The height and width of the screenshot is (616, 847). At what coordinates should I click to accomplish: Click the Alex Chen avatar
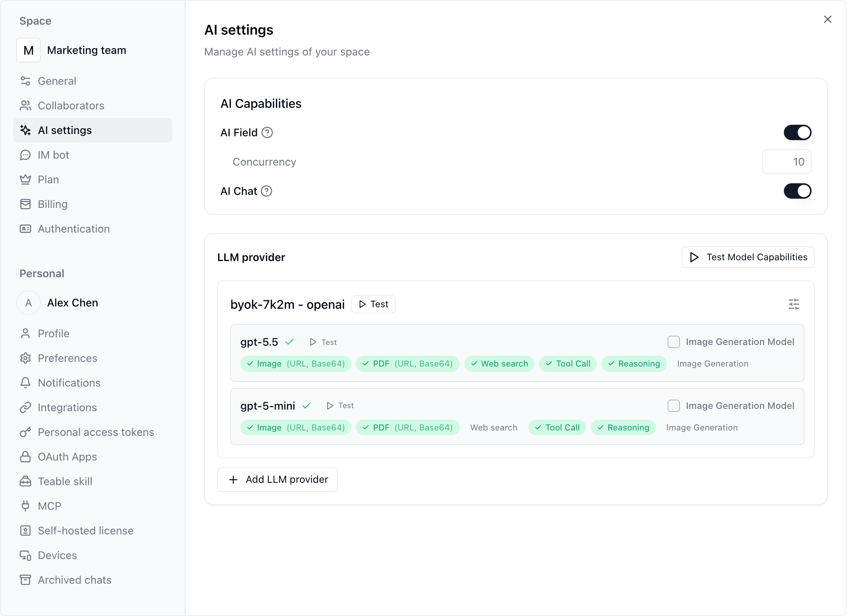tap(28, 303)
